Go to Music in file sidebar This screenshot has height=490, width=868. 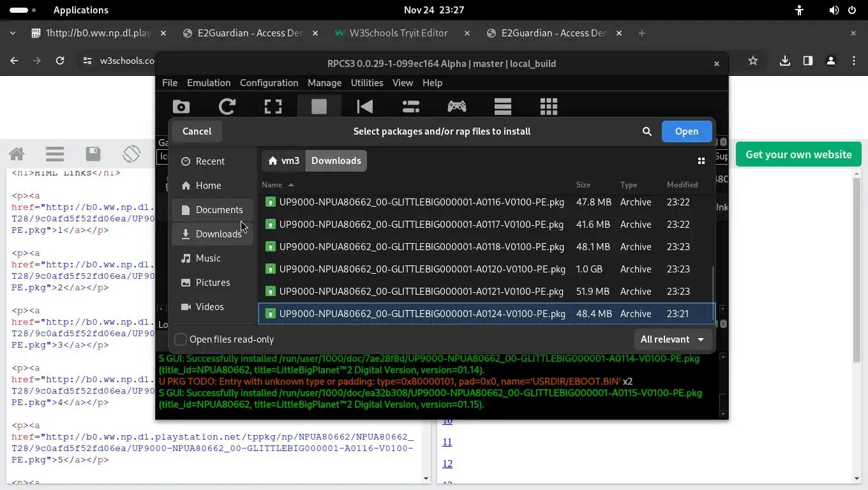[x=213, y=258]
